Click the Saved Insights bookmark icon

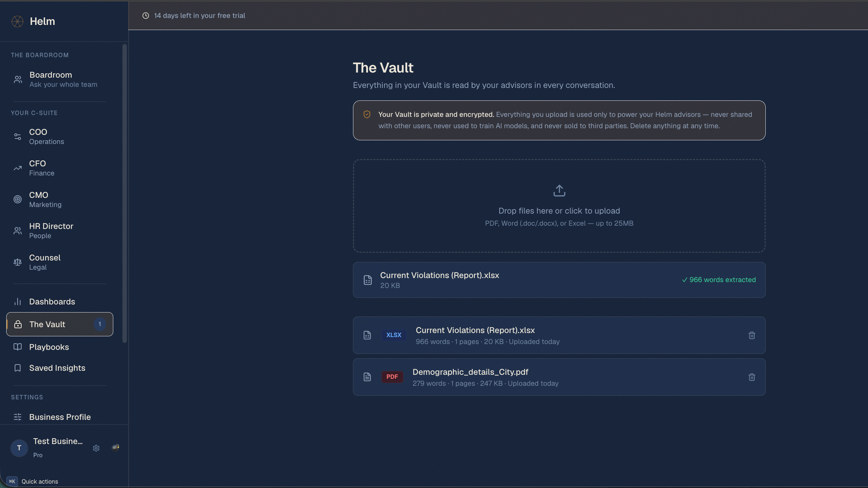[x=18, y=368]
